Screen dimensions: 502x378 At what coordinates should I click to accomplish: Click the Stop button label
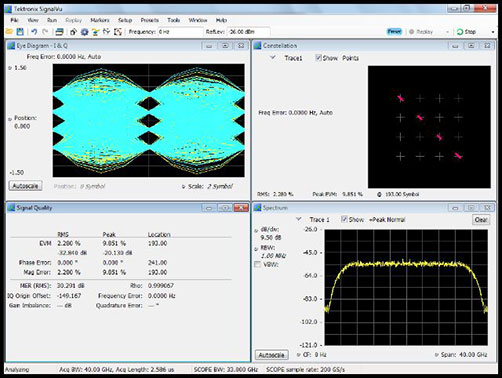(x=470, y=32)
